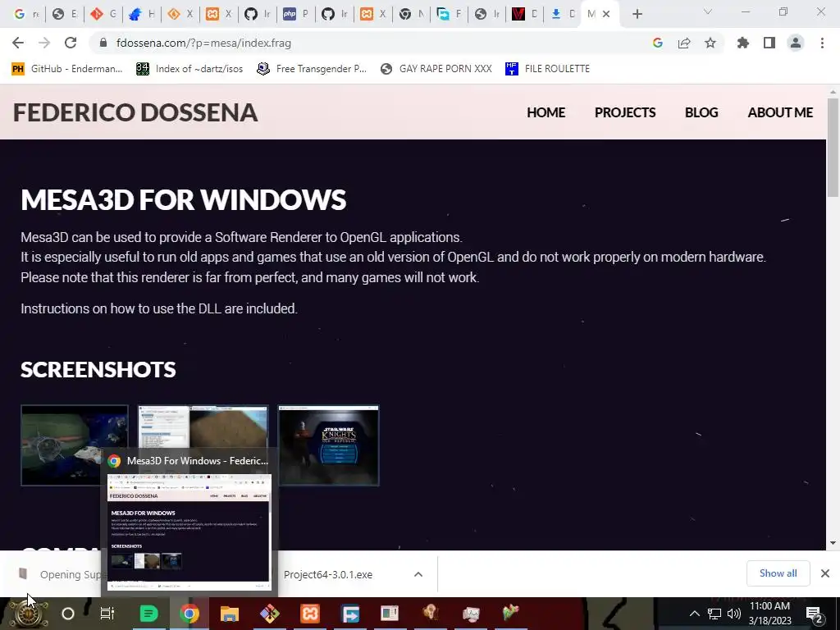Open the Start menu gear button

[27, 614]
